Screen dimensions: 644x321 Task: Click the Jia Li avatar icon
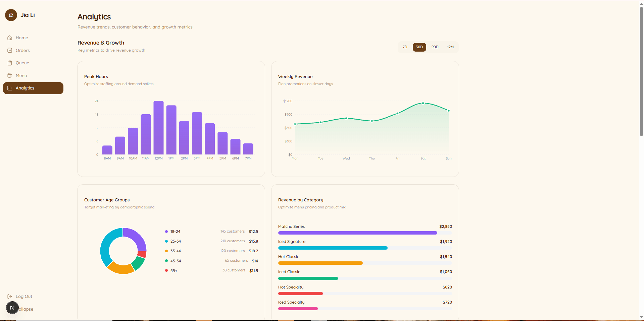point(11,15)
